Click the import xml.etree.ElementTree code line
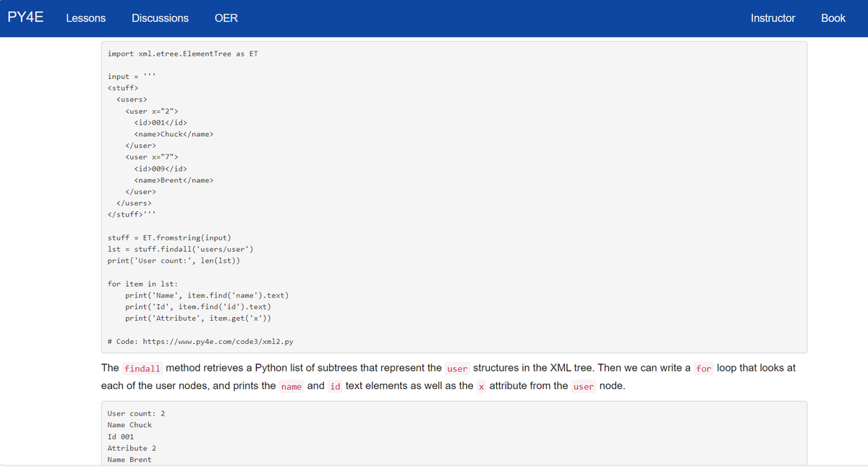868x467 pixels. click(x=182, y=54)
